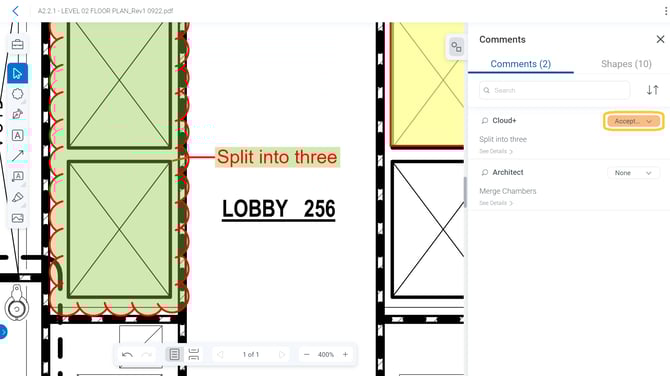Toggle single page view mode

[x=174, y=355]
